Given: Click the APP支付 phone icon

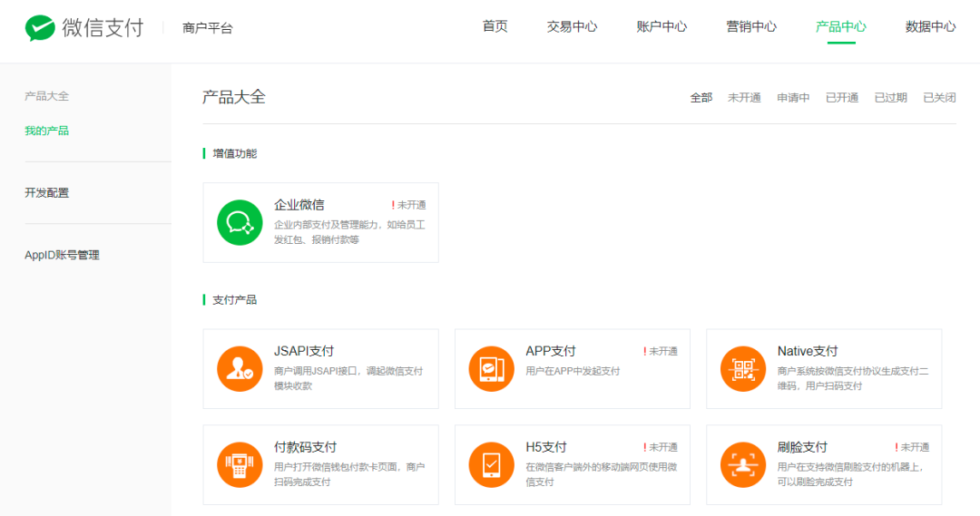Looking at the screenshot, I should [x=491, y=368].
